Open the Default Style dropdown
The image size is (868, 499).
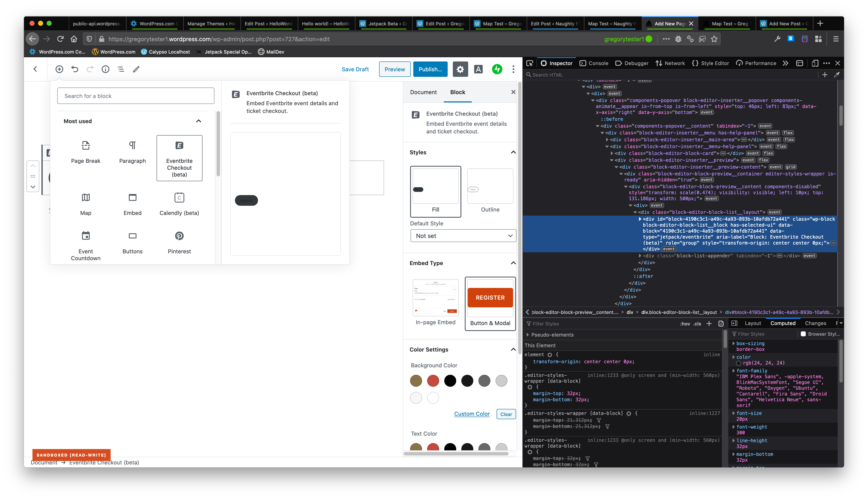(x=463, y=236)
